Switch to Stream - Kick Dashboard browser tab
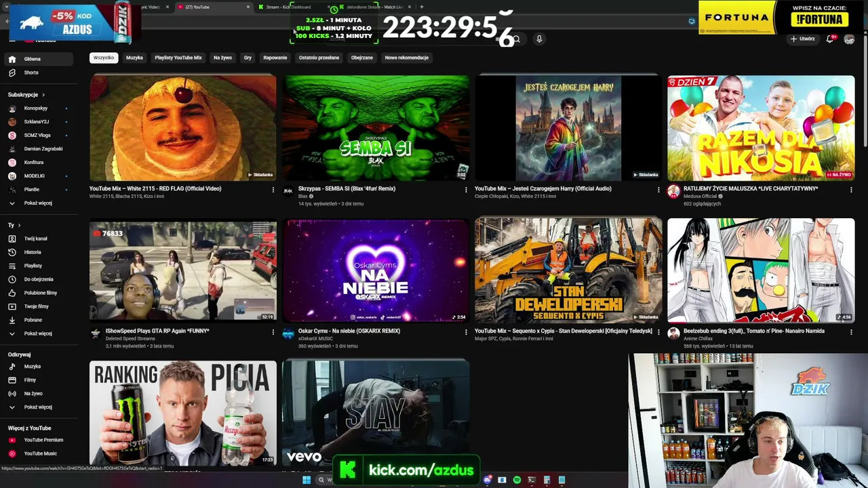The height and width of the screenshot is (488, 868). coord(288,7)
